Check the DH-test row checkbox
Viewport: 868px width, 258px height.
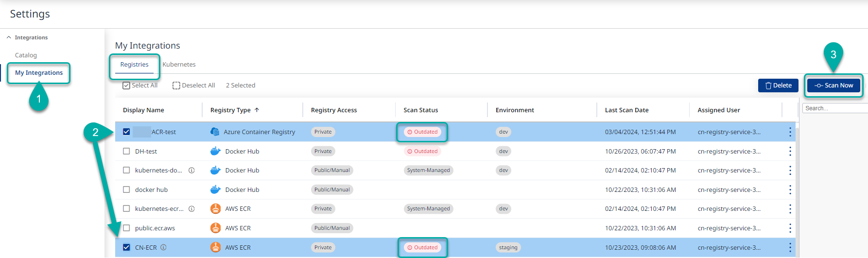[x=126, y=151]
